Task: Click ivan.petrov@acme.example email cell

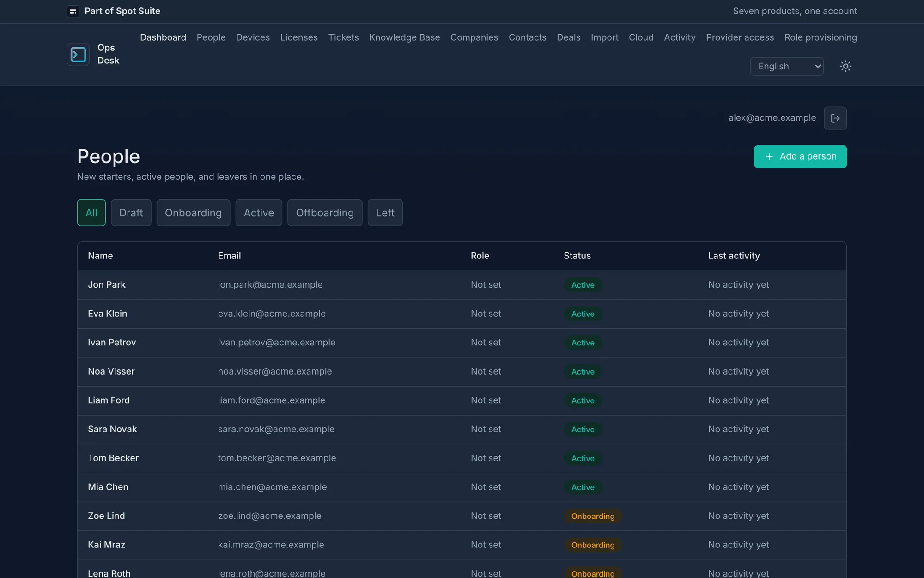Action: [x=277, y=343]
